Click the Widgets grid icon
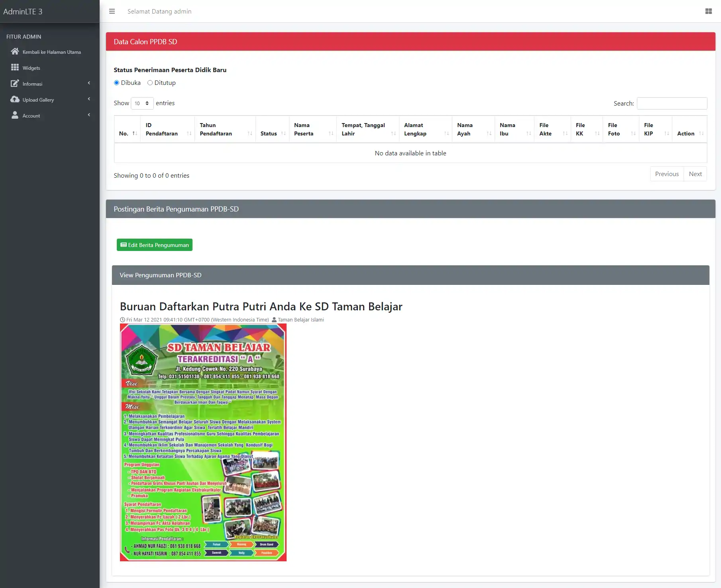The height and width of the screenshot is (588, 721). 15,67
